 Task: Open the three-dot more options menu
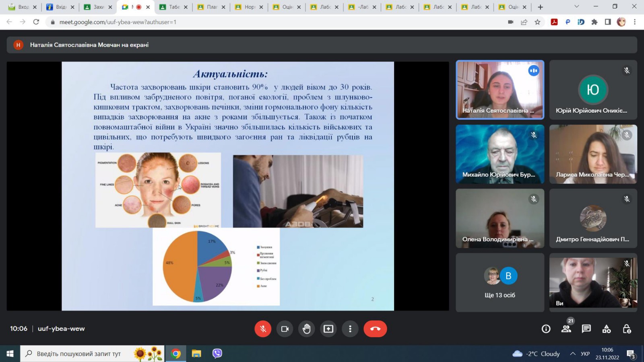pos(350,329)
